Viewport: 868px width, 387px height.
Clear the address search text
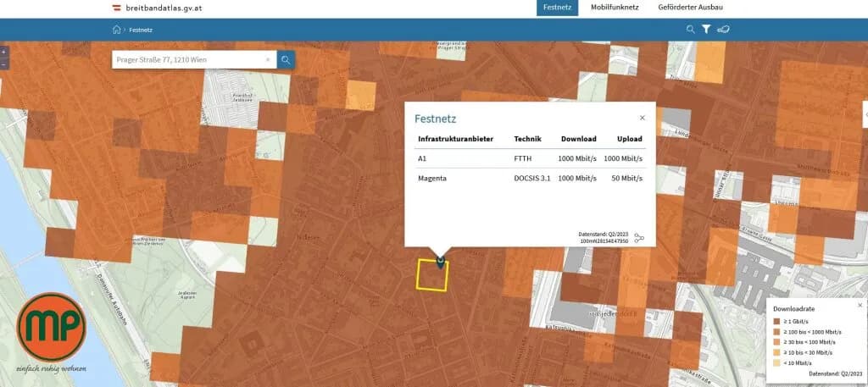click(x=268, y=60)
